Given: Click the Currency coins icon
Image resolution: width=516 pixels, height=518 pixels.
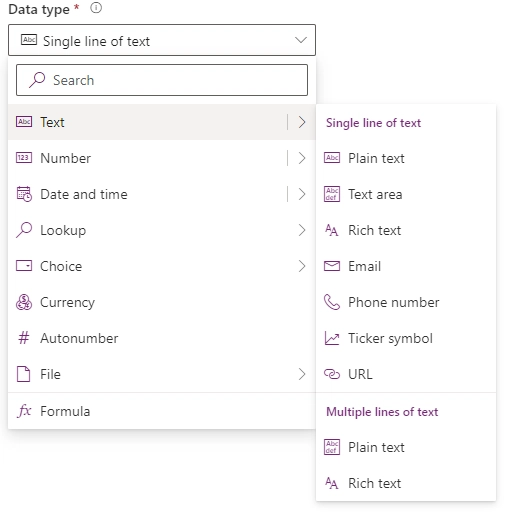Looking at the screenshot, I should pyautogui.click(x=24, y=302).
